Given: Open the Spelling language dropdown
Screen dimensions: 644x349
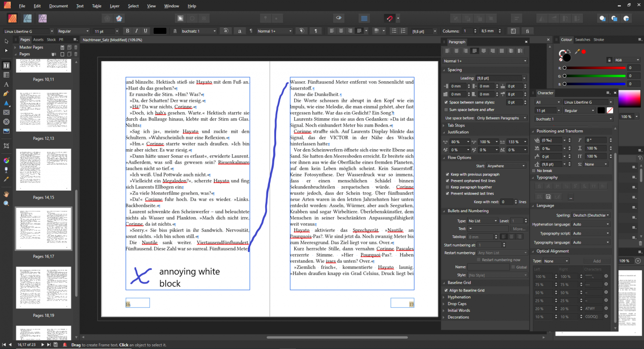Looking at the screenshot, I should pos(591,215).
